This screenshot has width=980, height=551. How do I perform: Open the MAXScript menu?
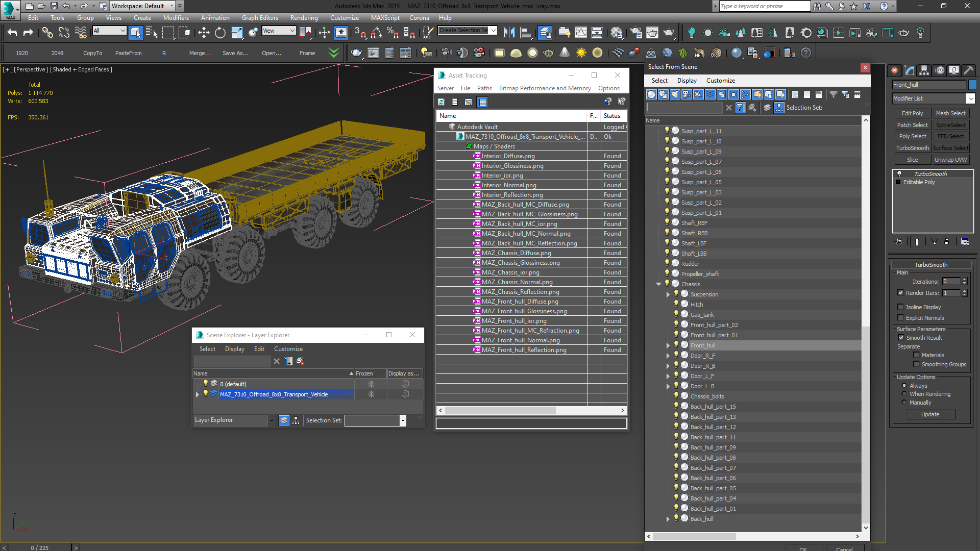(x=385, y=18)
